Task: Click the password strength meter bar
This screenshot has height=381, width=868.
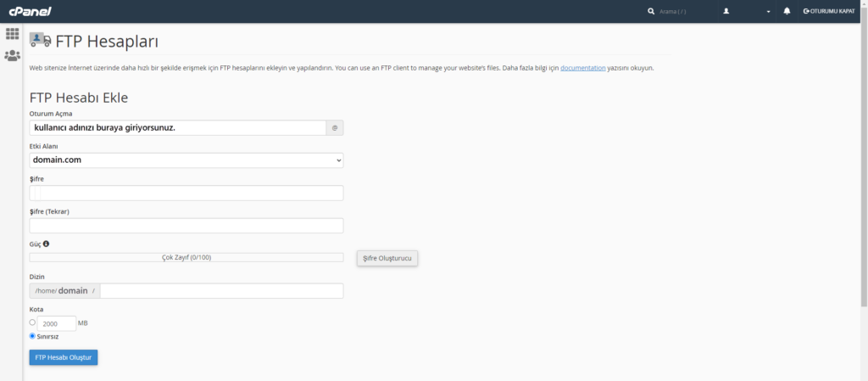Action: coord(186,257)
